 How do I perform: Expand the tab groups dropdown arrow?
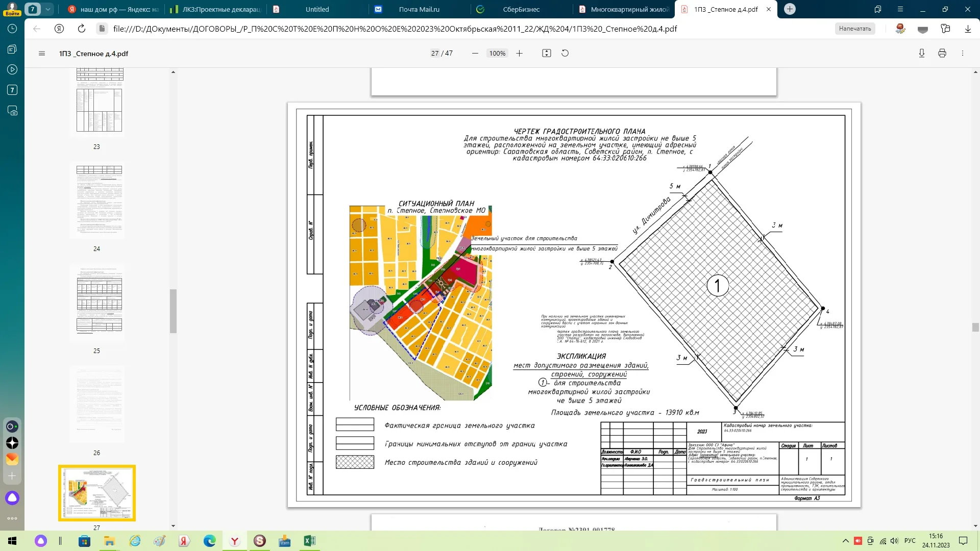(47, 9)
